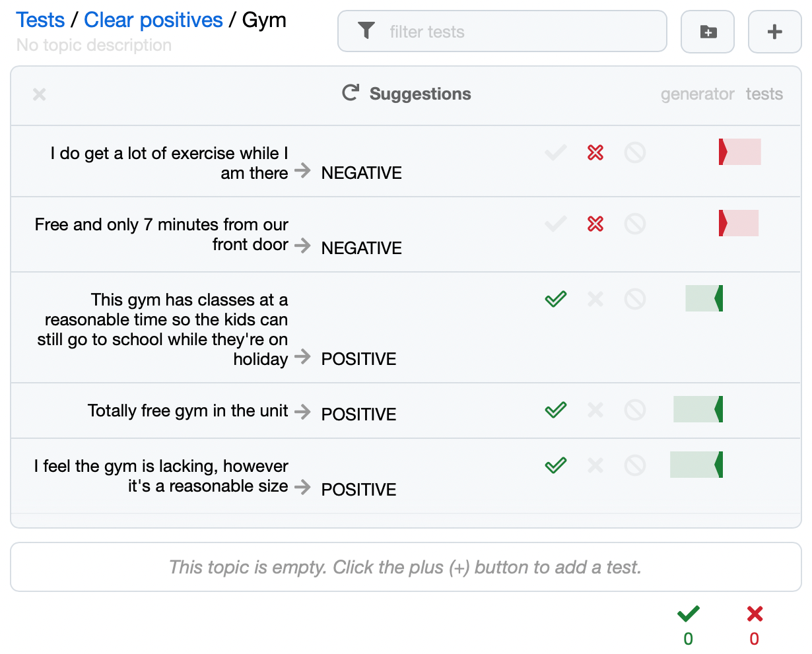Click the fail X for 'Totally free gym' row
The image size is (812, 654).
pyautogui.click(x=595, y=410)
